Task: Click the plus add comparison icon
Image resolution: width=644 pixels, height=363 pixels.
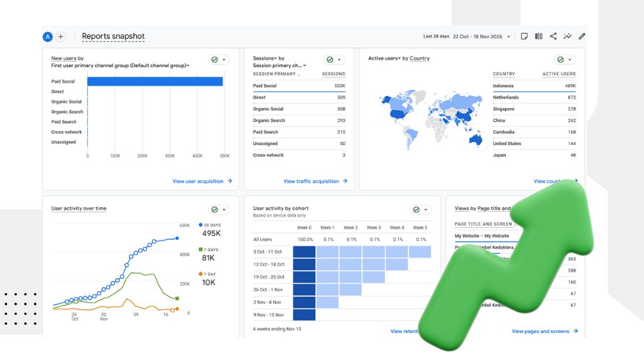Action: tap(61, 37)
